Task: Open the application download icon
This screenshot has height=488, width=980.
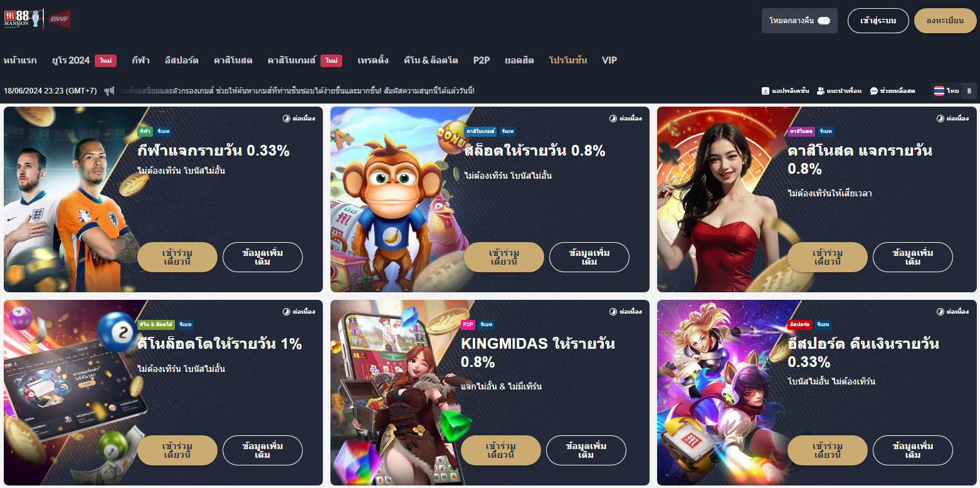Action: click(766, 91)
